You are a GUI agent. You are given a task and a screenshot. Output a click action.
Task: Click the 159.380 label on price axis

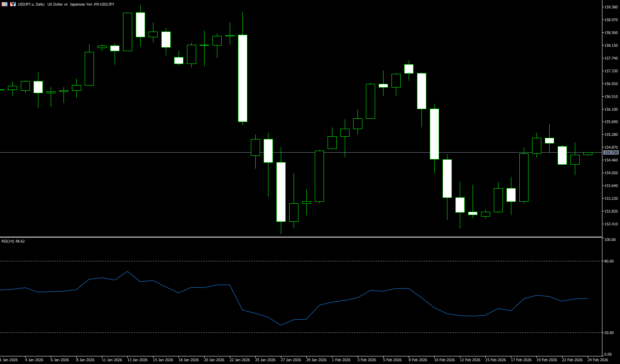click(x=611, y=7)
